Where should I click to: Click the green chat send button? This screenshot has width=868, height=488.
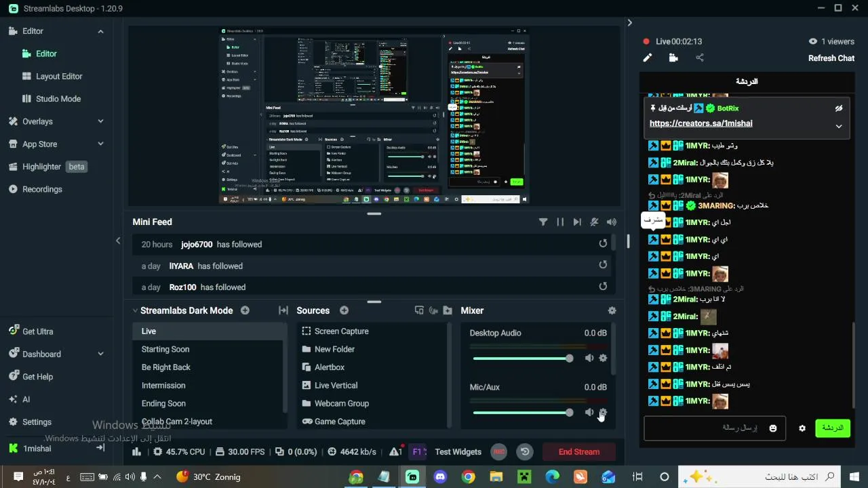click(833, 428)
